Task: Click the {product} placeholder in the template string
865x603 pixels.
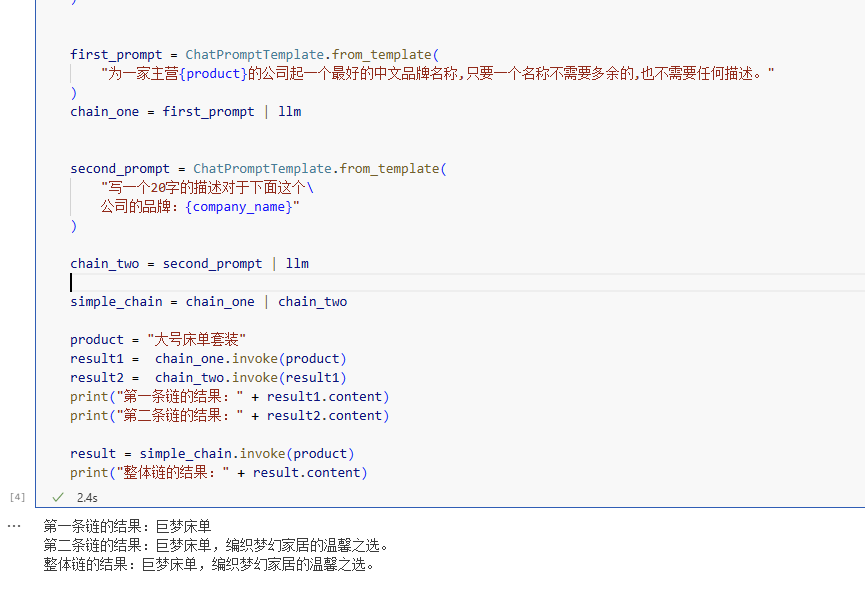Action: tap(213, 73)
